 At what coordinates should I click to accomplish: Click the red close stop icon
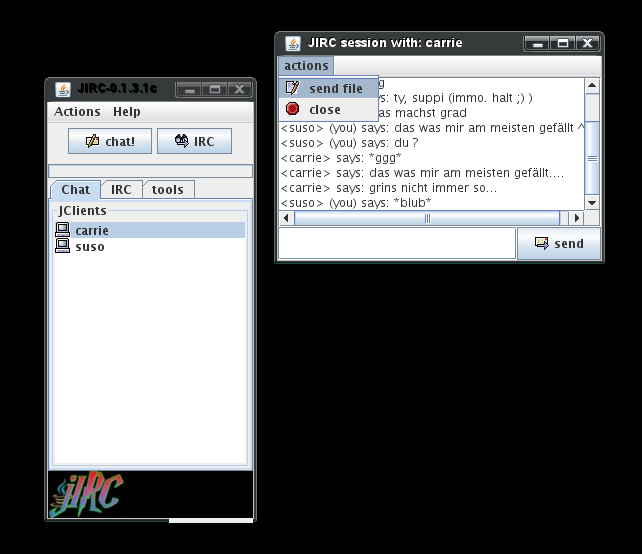(x=292, y=109)
